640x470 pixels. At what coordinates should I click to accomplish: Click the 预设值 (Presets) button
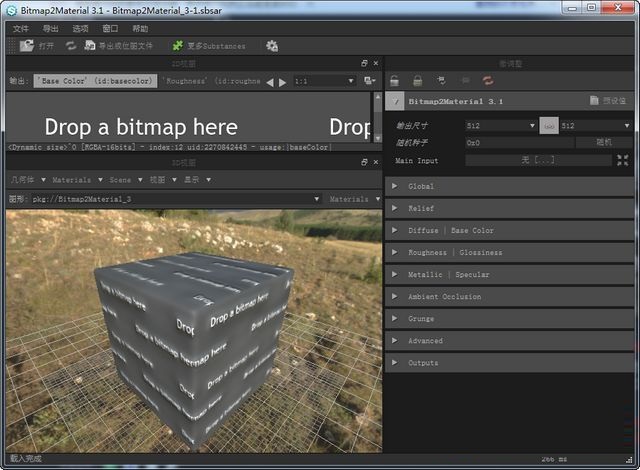609,101
